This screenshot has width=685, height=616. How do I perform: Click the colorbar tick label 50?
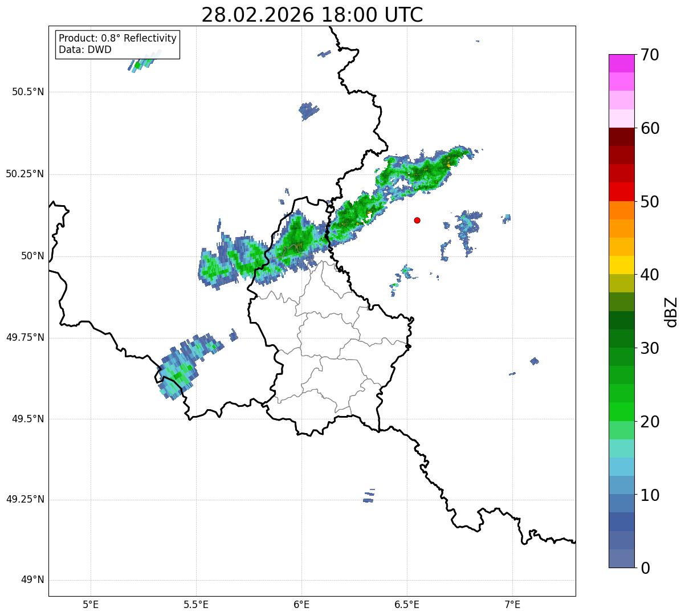(650, 202)
